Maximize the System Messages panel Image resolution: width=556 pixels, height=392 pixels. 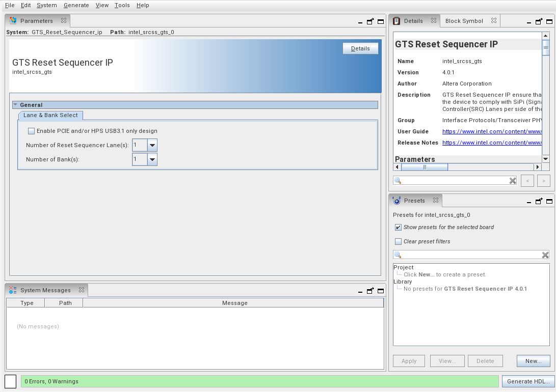[381, 291]
